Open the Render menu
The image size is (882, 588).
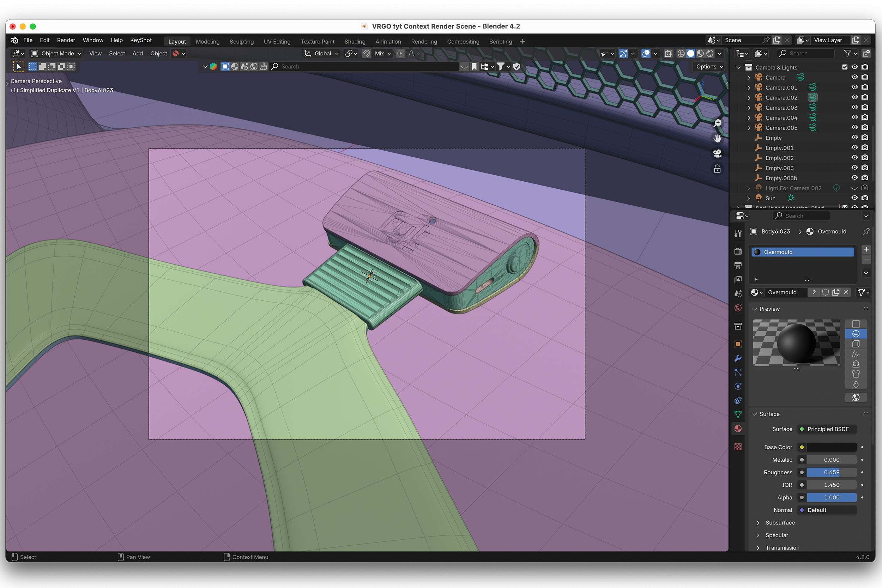click(x=66, y=40)
